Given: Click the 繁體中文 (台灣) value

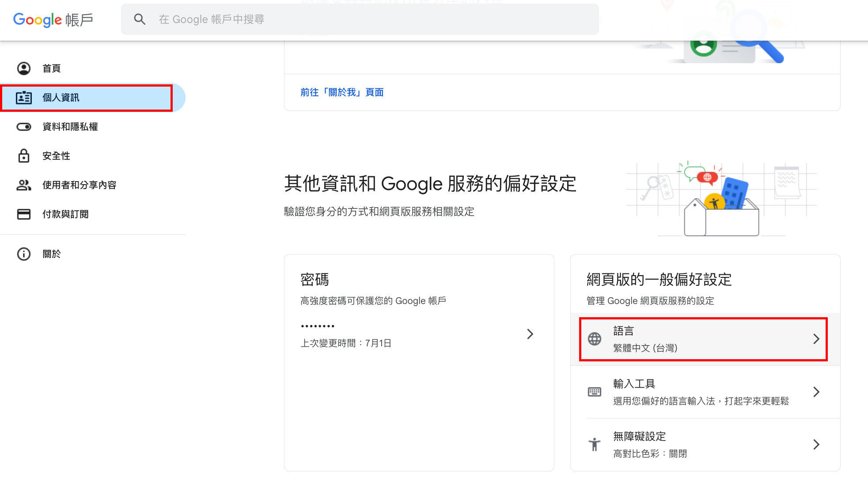Looking at the screenshot, I should coord(645,348).
